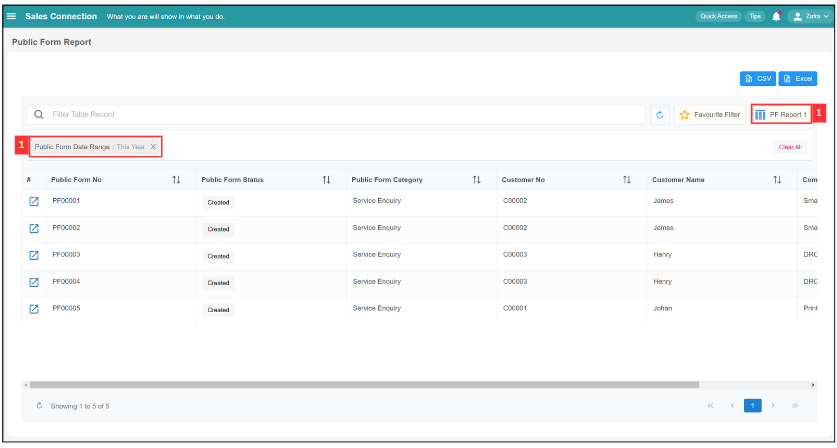Open the hamburger navigation menu
Screen dimensions: 837x448
click(11, 17)
